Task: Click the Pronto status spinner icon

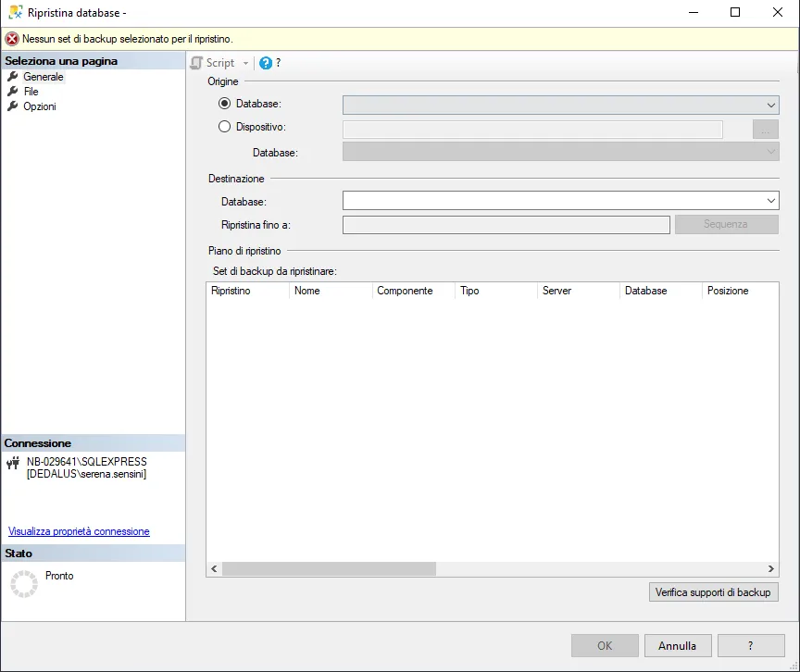Action: click(x=24, y=583)
